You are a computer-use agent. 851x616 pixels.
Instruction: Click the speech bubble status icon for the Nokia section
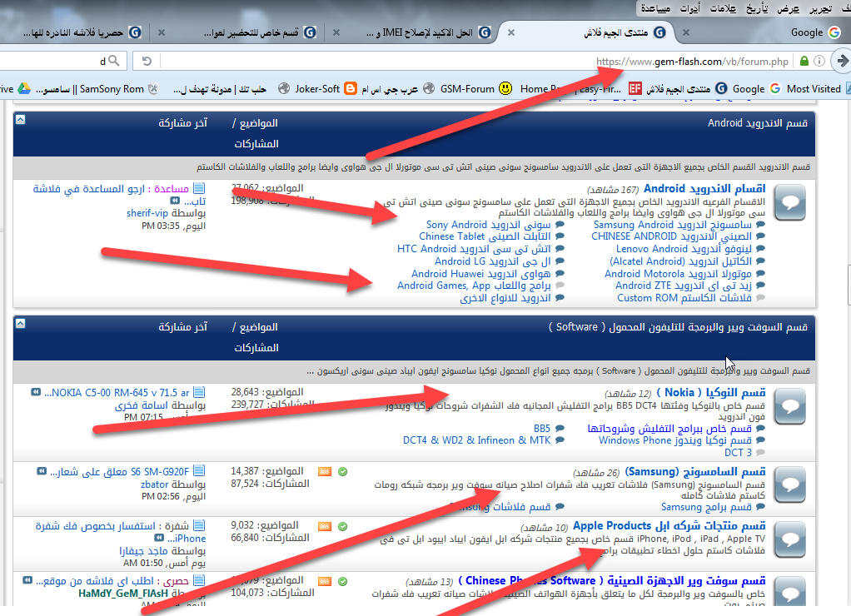point(790,406)
